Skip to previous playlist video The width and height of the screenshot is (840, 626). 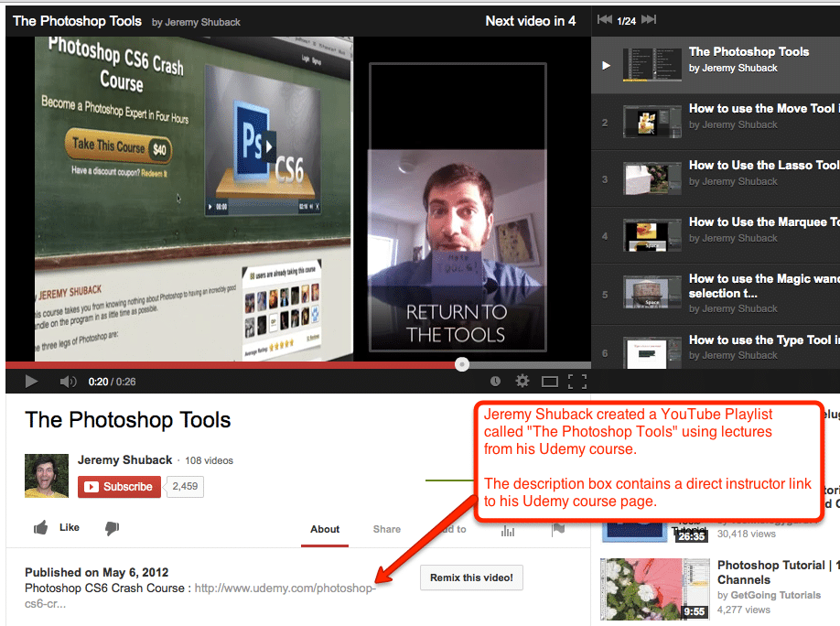605,20
